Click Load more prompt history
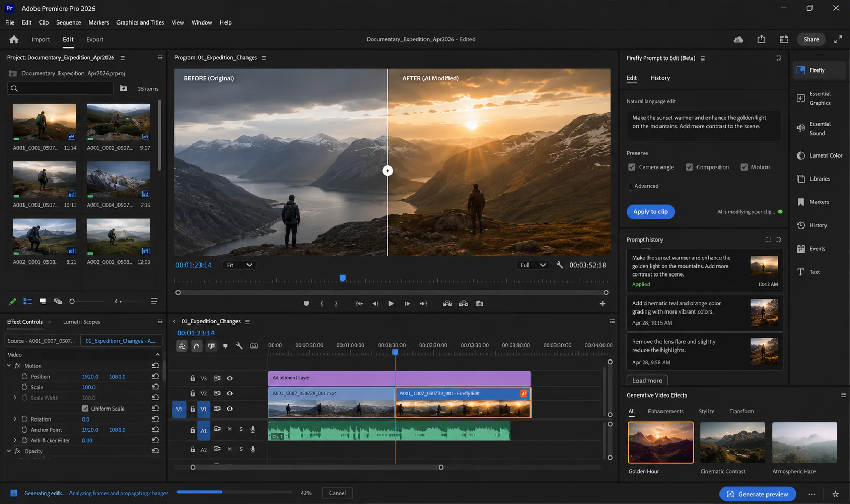 tap(647, 380)
